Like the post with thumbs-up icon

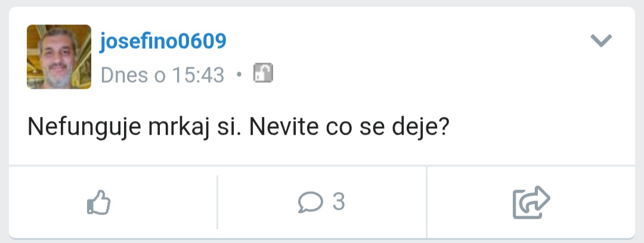coord(99,202)
